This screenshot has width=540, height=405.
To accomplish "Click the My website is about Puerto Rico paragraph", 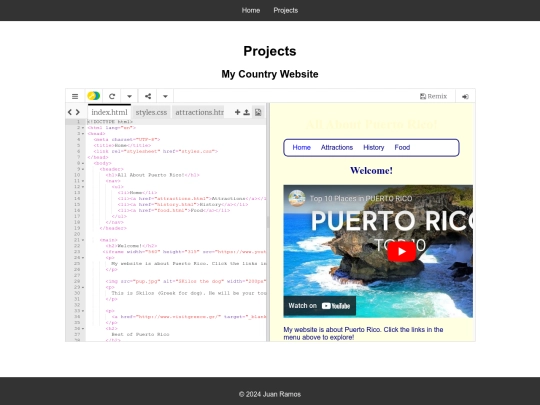I will 363,333.
